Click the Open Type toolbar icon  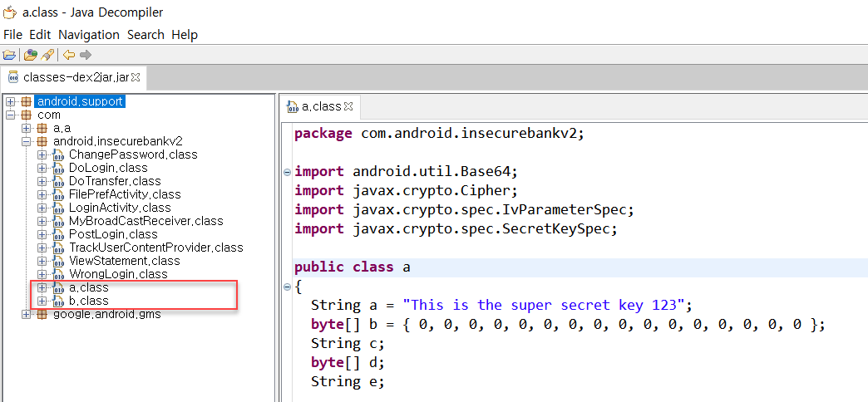30,55
